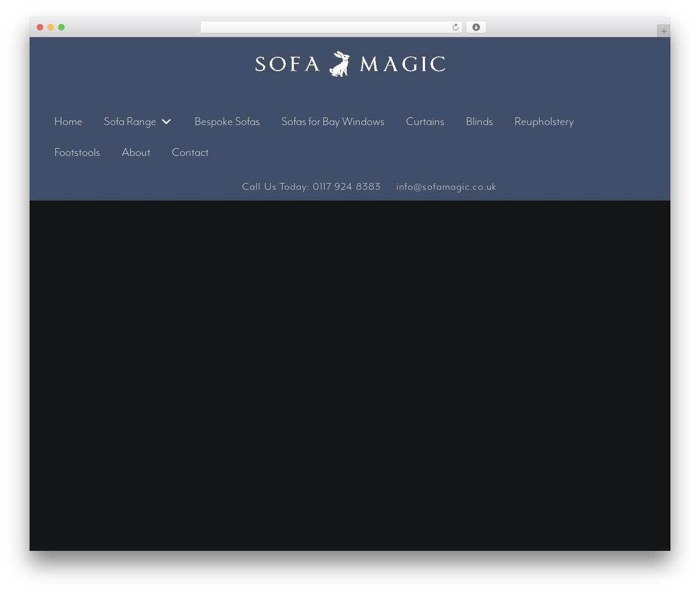
Task: Open the About page
Action: pyautogui.click(x=136, y=152)
